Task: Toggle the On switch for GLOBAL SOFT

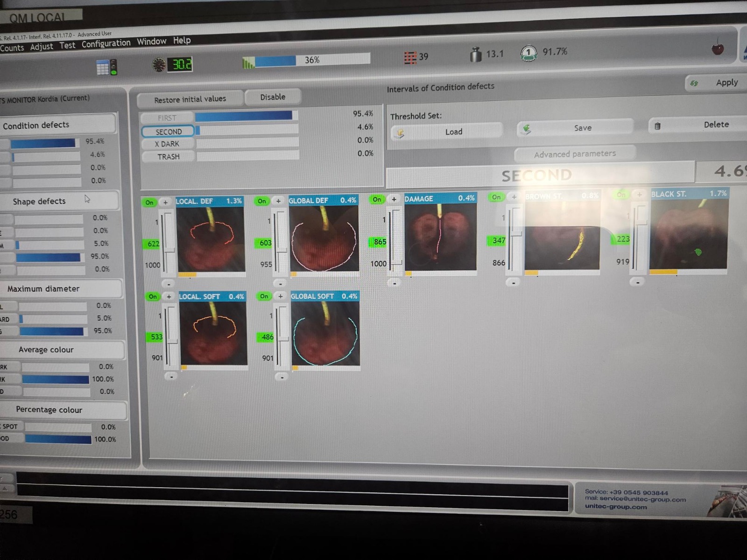Action: point(264,296)
